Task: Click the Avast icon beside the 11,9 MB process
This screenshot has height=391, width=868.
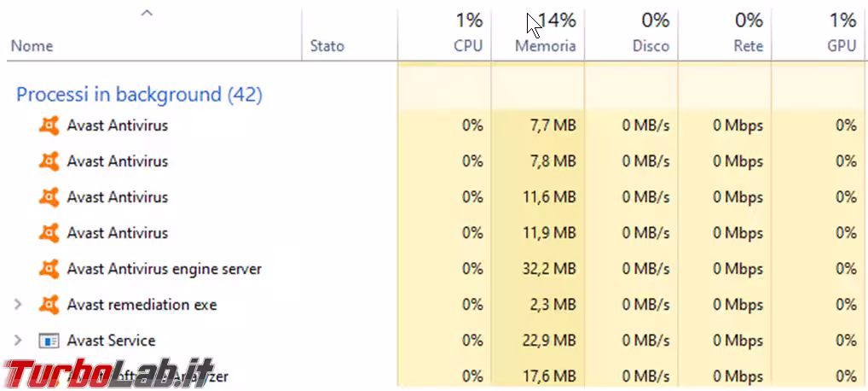Action: [49, 233]
